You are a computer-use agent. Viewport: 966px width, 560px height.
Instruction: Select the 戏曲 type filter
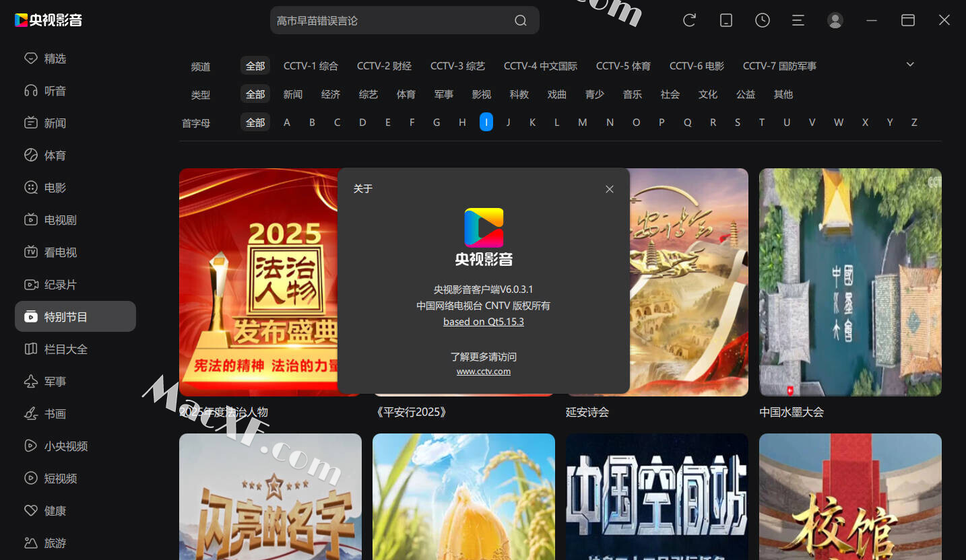point(557,94)
